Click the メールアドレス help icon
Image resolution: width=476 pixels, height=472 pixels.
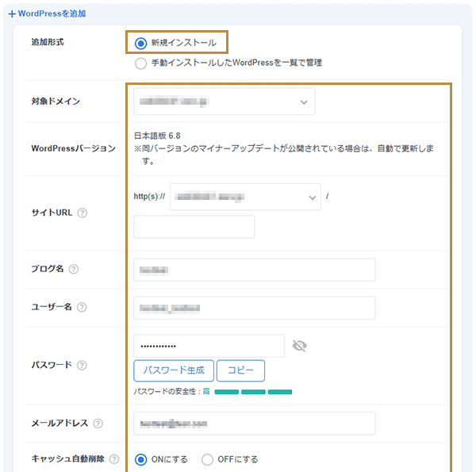tap(98, 424)
